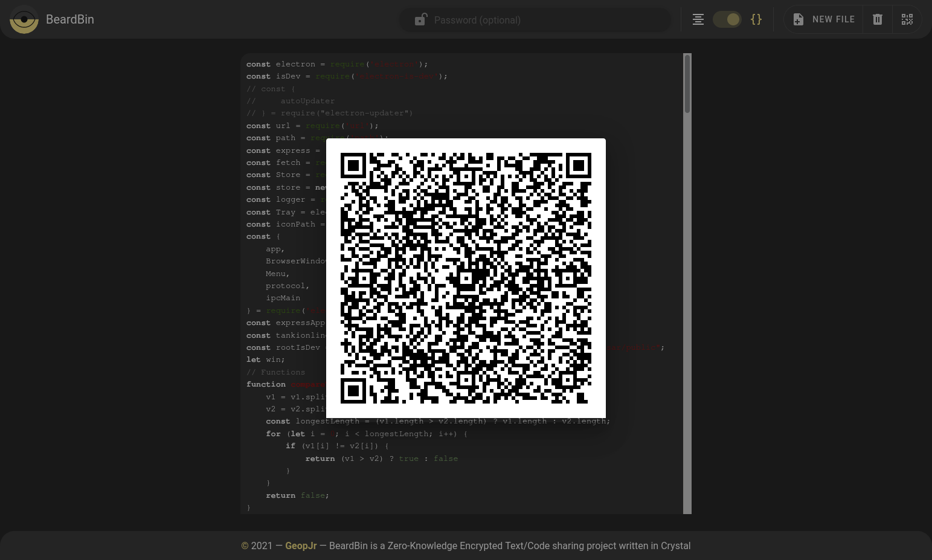Click the curly braces code icon
Screen dimensions: 932x560
756,19
